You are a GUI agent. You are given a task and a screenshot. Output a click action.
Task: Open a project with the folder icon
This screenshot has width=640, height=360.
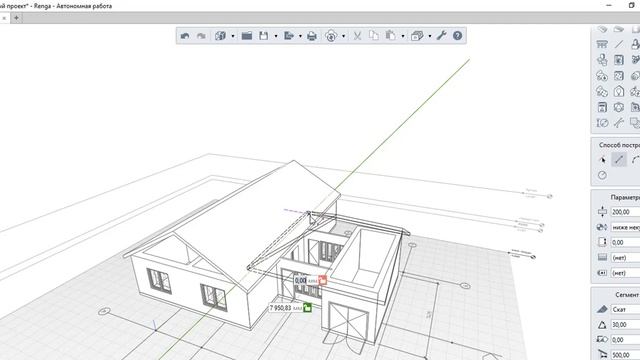point(247,36)
